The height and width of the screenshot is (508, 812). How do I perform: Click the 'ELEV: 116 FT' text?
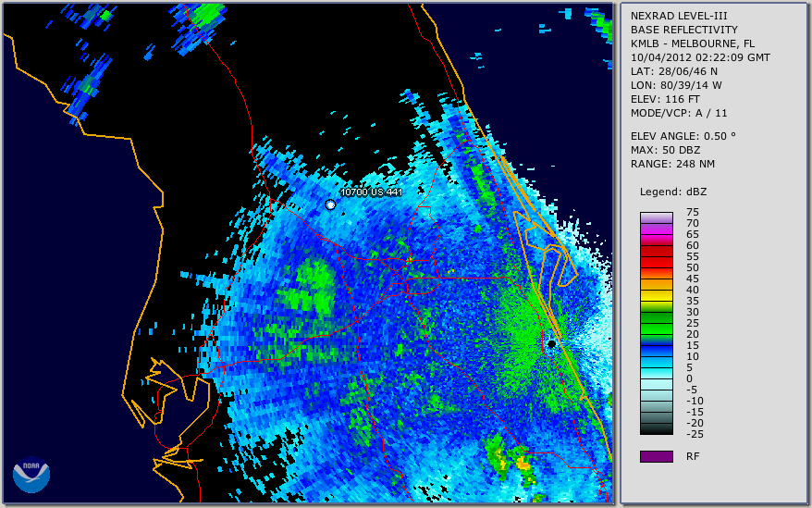665,99
